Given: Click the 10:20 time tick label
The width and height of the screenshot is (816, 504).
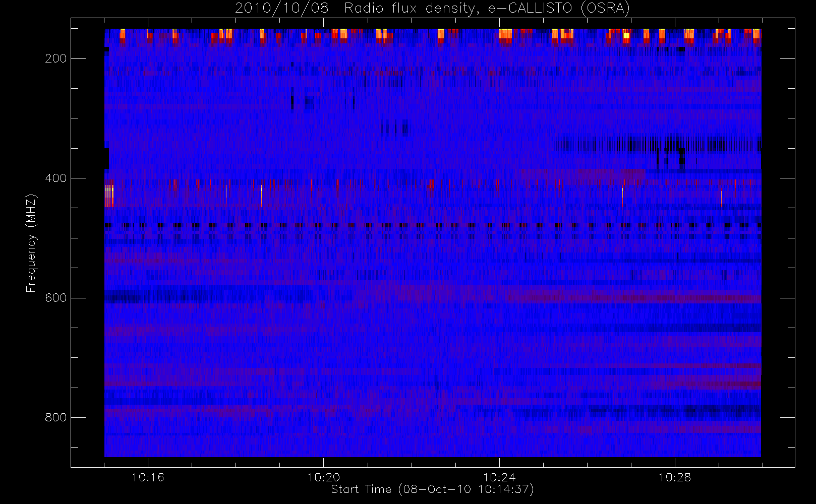Looking at the screenshot, I should coord(324,477).
